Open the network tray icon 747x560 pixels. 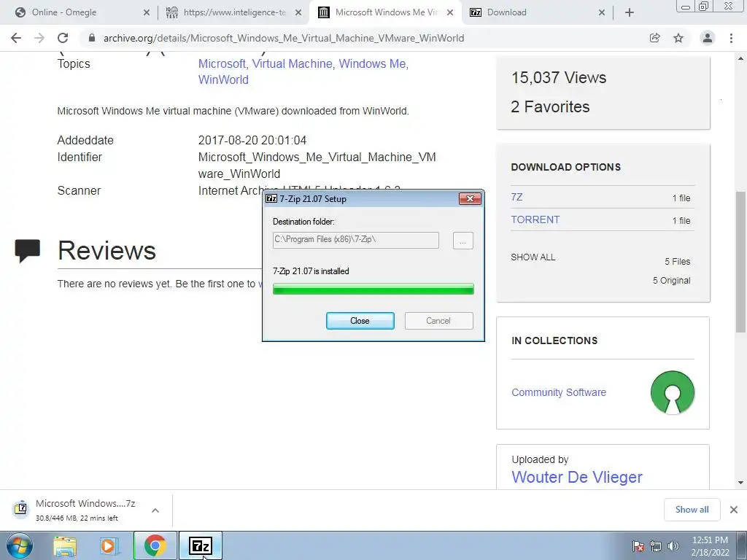(x=656, y=546)
